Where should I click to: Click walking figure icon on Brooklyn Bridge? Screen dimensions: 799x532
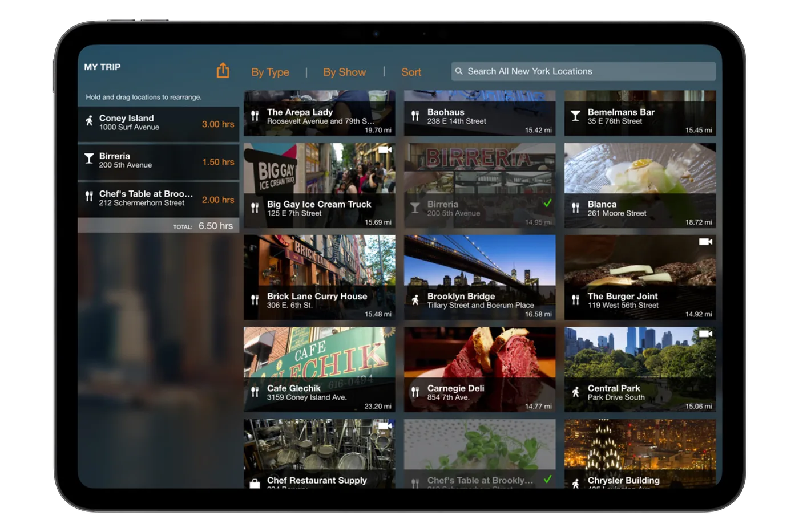pos(415,300)
